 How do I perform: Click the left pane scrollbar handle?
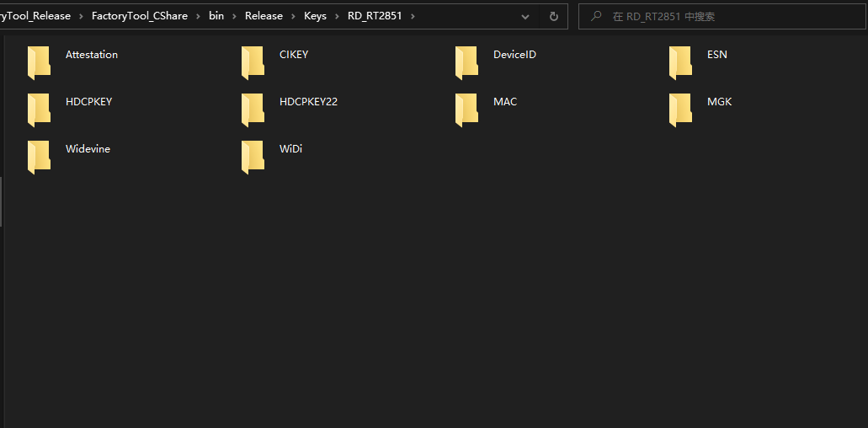(x=1, y=201)
